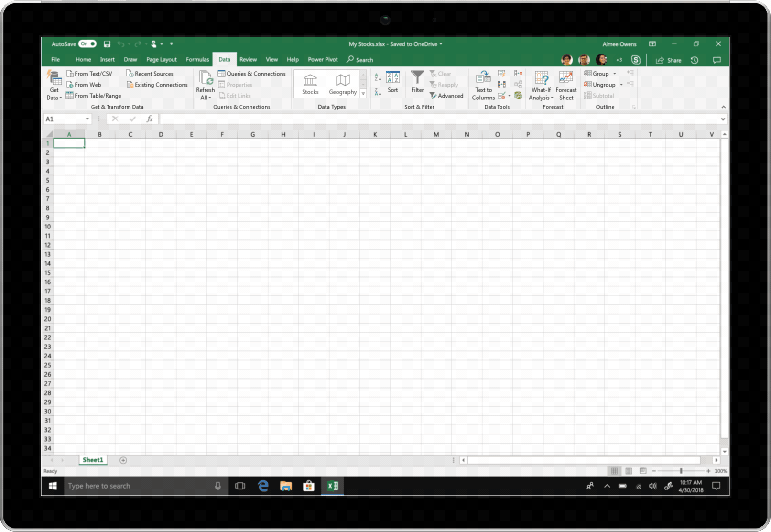The height and width of the screenshot is (532, 771).
Task: Click Text to Columns
Action: pyautogui.click(x=483, y=86)
